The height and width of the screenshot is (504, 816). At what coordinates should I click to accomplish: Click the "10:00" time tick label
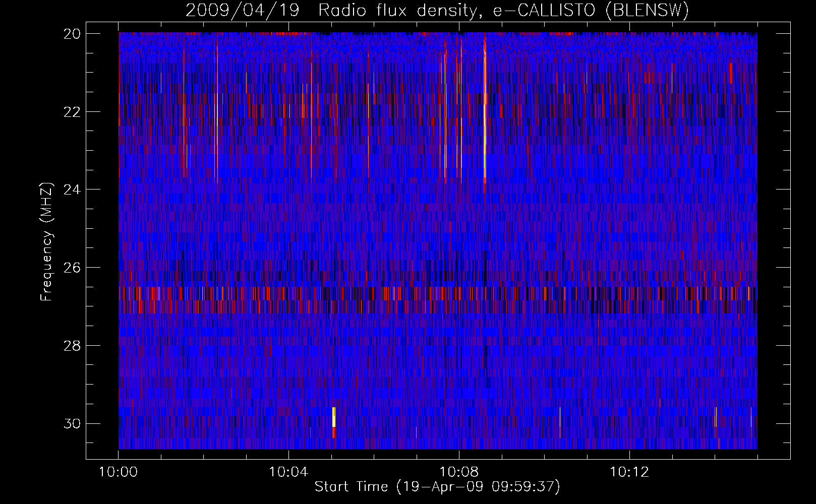pos(119,472)
